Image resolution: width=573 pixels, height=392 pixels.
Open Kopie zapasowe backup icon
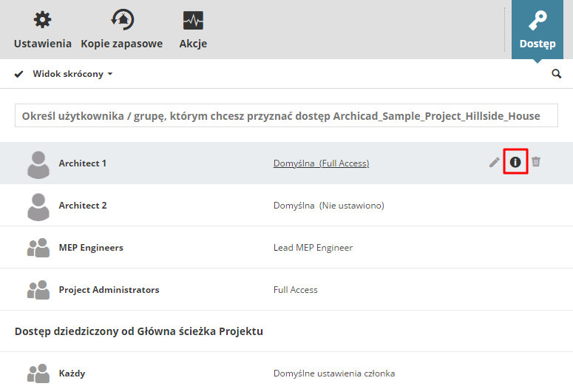(x=121, y=21)
